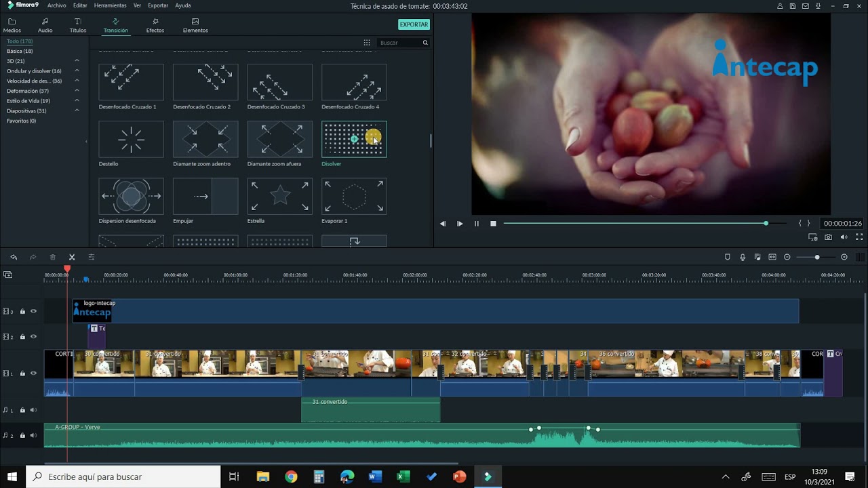Open Google Chrome from the taskbar
This screenshot has height=488, width=868.
(291, 476)
